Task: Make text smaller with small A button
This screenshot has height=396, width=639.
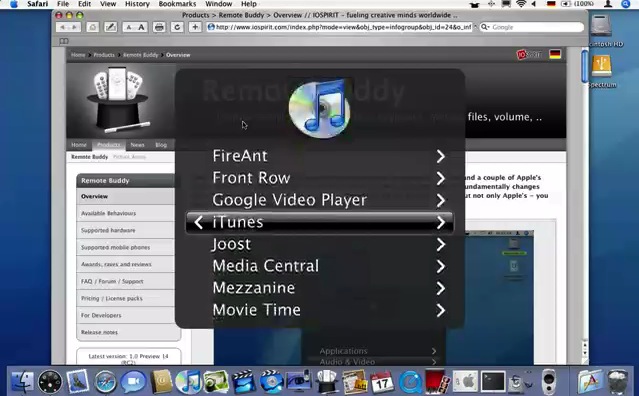Action: coord(129,27)
